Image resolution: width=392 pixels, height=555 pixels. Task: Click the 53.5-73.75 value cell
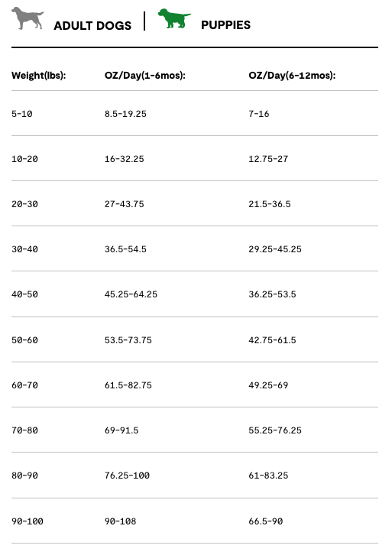(128, 339)
